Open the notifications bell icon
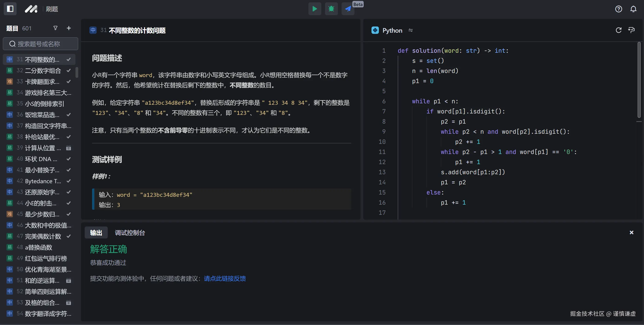 pyautogui.click(x=633, y=9)
